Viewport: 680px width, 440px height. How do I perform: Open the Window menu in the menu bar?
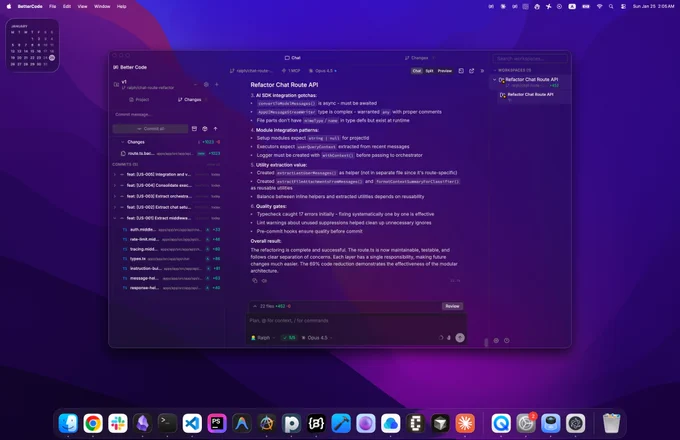click(x=102, y=7)
